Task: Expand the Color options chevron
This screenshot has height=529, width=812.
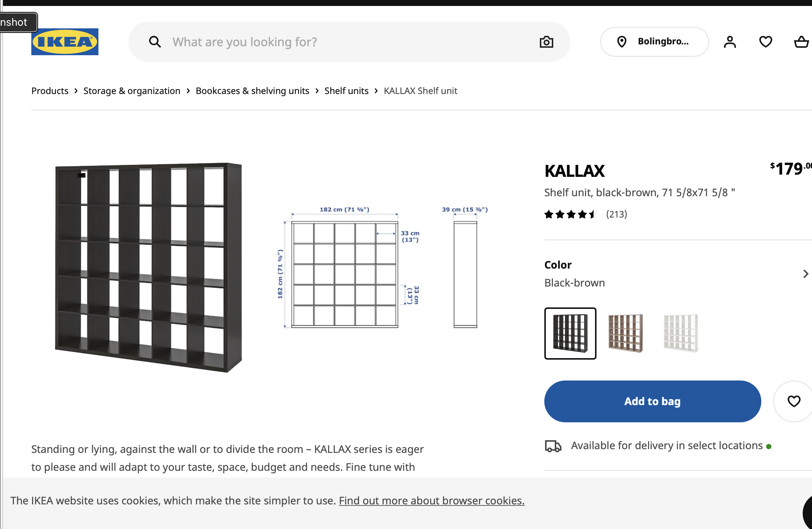Action: (x=805, y=274)
